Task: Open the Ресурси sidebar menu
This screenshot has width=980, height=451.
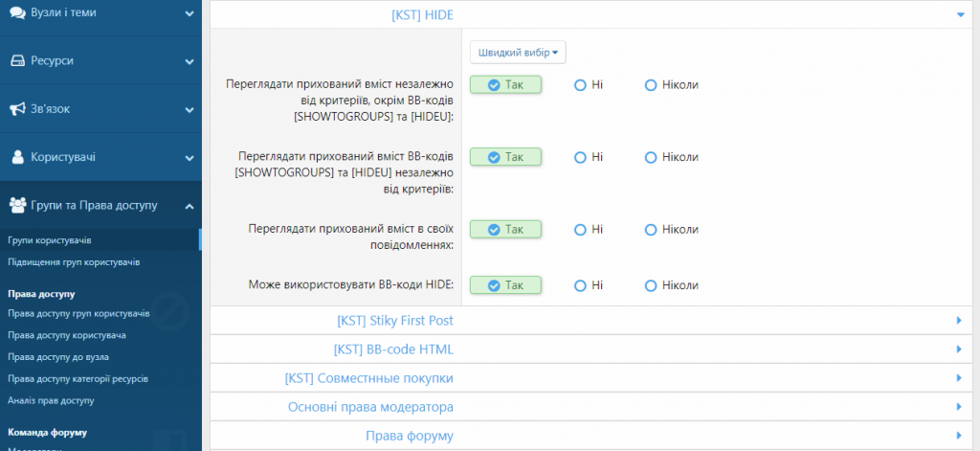Action: [x=189, y=61]
